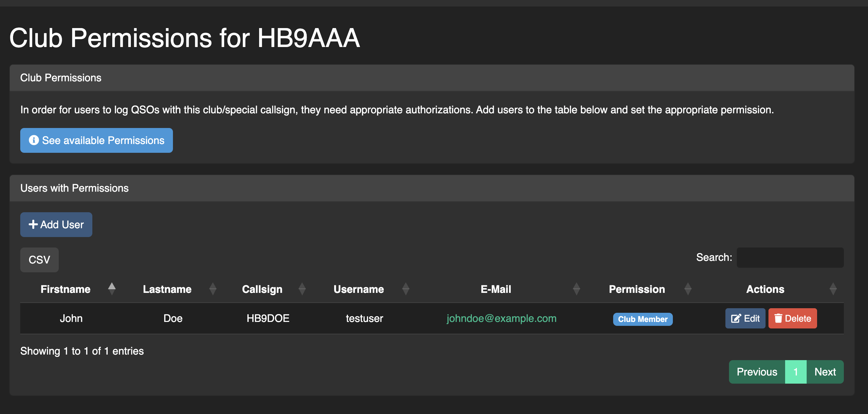Click the Add User button

point(56,225)
